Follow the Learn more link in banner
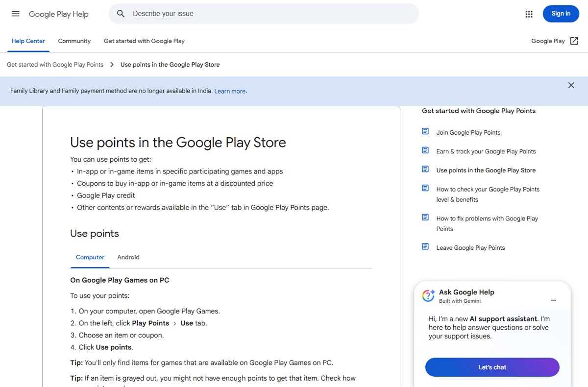The image size is (588, 387). tap(230, 91)
